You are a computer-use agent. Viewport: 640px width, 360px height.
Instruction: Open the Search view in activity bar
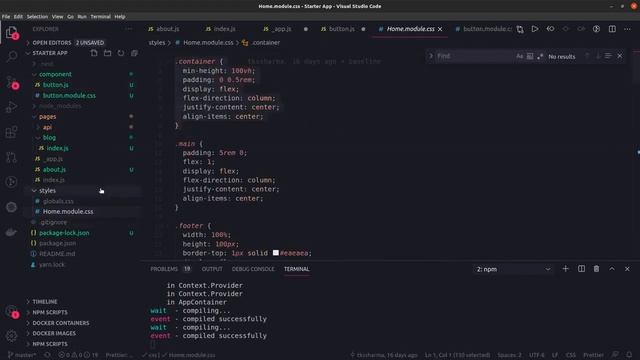[11, 57]
